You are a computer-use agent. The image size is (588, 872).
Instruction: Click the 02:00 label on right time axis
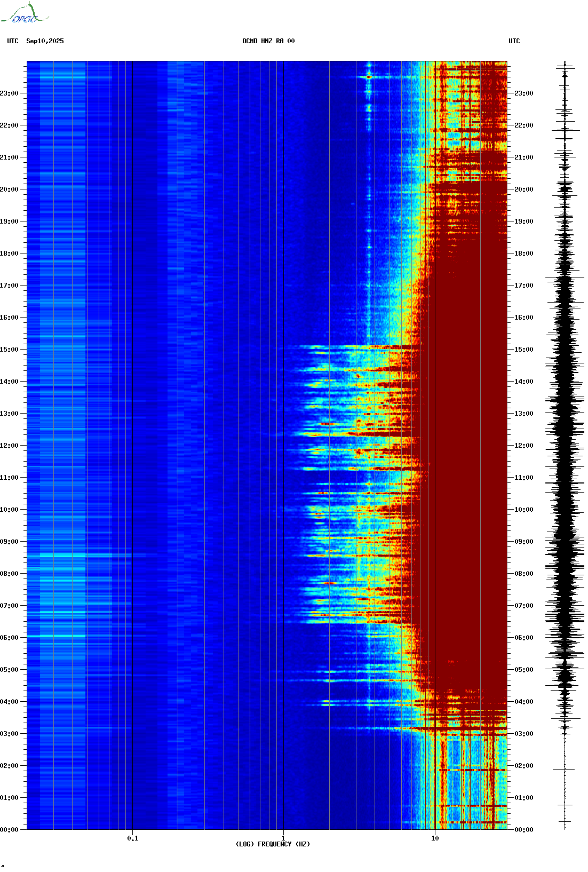coord(524,766)
